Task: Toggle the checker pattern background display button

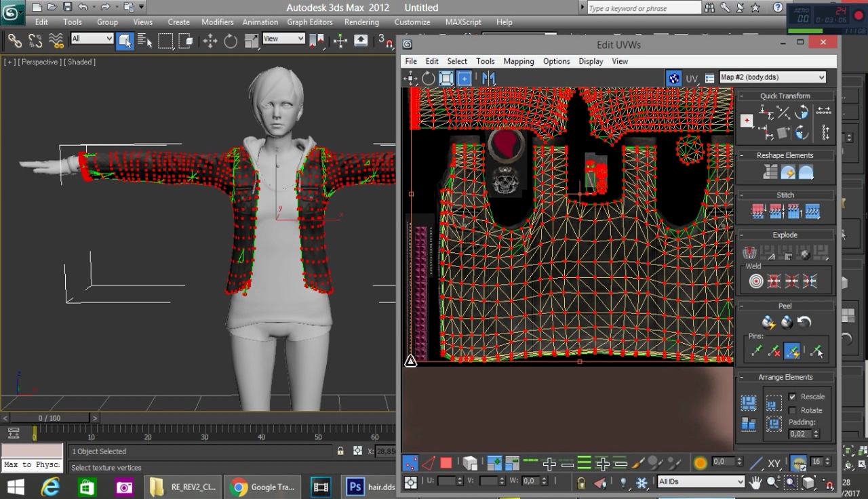Action: 673,78
